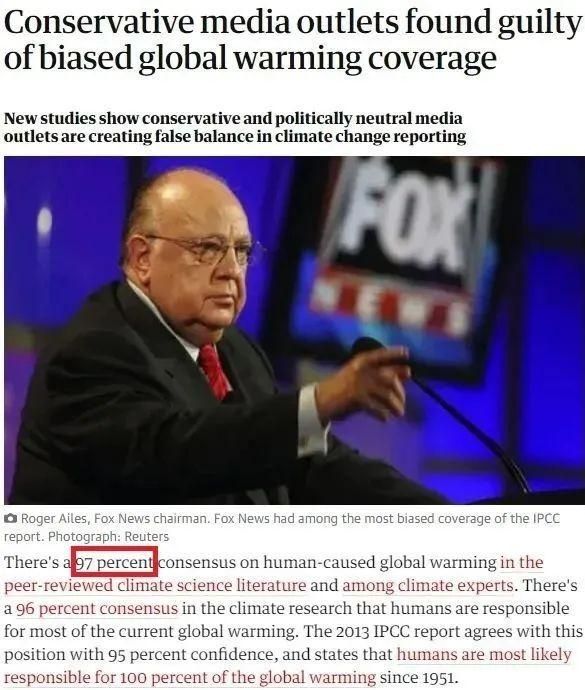585x690 pixels.
Task: Click the microphone in the article photo
Action: click(x=440, y=414)
